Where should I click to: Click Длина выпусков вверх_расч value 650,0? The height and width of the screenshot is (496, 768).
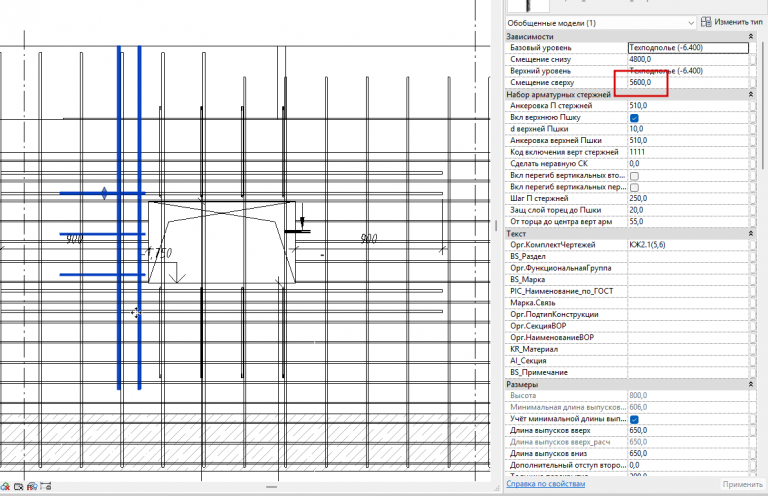point(688,442)
